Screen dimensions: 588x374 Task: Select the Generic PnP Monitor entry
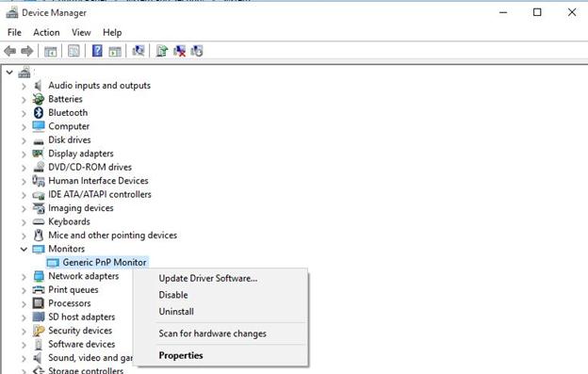[x=105, y=263]
